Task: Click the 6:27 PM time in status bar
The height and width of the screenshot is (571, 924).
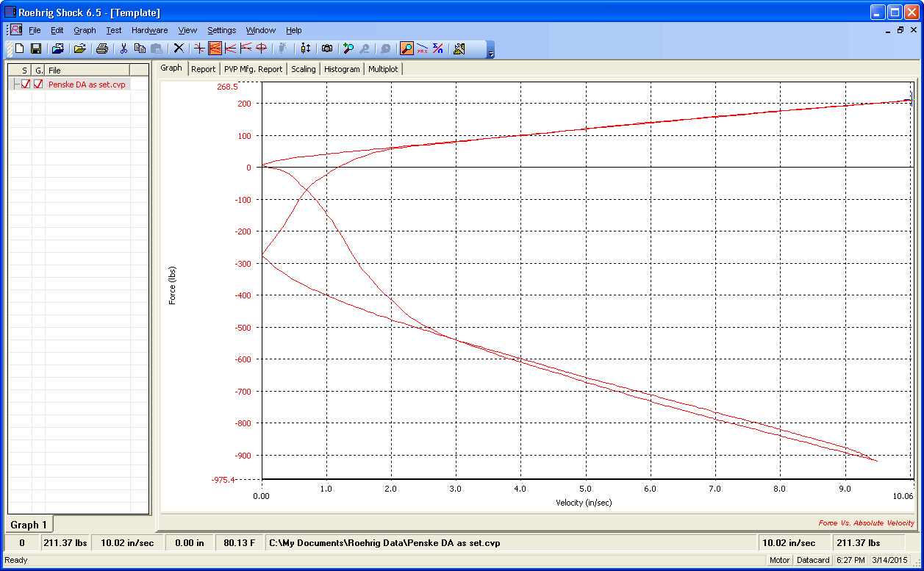Action: (850, 560)
